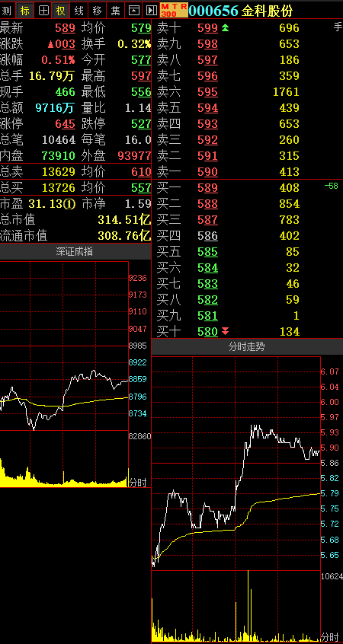Click the 最低 value 556

tap(141, 92)
